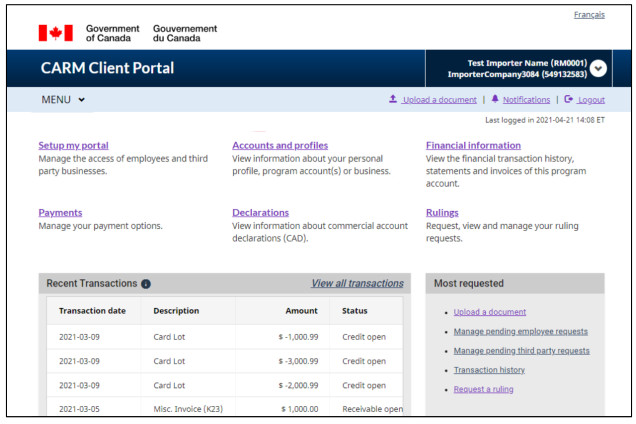Click Request a ruling link
The width and height of the screenshot is (636, 424).
click(483, 389)
